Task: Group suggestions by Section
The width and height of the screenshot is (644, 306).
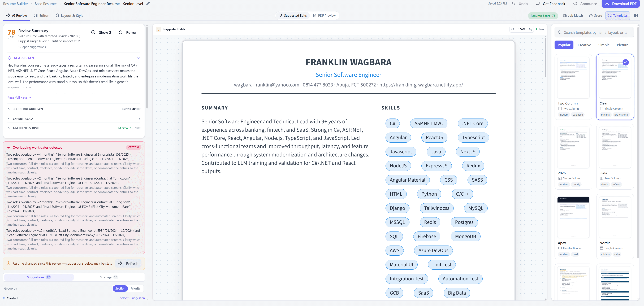Action: click(x=120, y=288)
